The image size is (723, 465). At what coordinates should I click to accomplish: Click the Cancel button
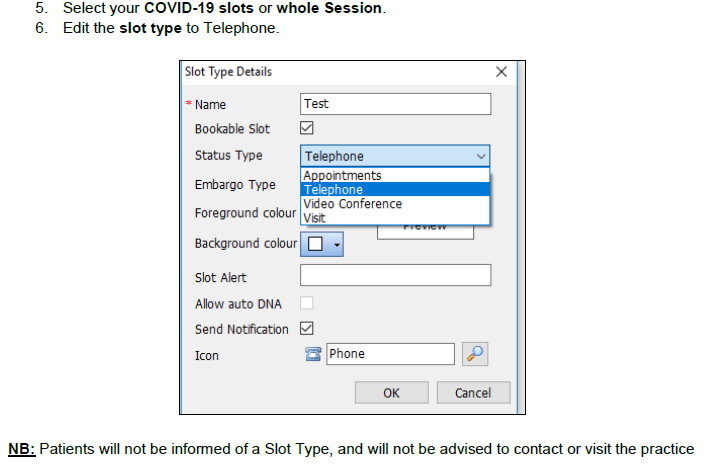tap(472, 393)
